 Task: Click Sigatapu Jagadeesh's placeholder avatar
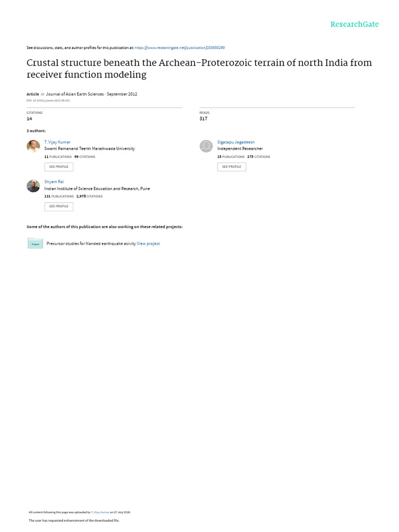pyautogui.click(x=206, y=147)
